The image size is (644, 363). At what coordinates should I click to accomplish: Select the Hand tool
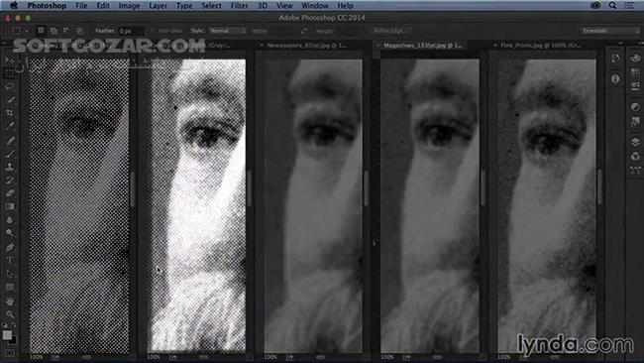click(x=10, y=302)
